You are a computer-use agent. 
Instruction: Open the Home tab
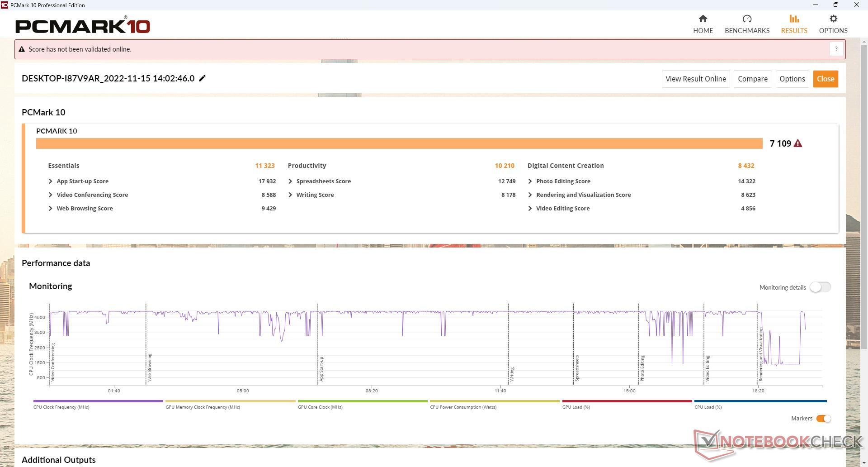tap(703, 24)
